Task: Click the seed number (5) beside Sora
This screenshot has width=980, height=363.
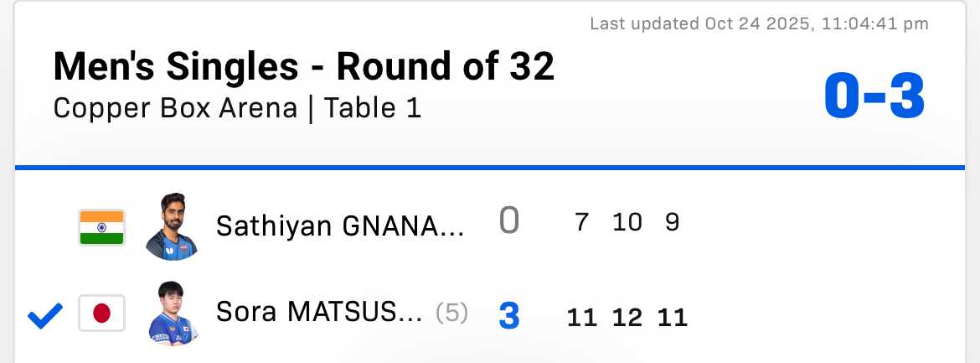Action: tap(451, 314)
